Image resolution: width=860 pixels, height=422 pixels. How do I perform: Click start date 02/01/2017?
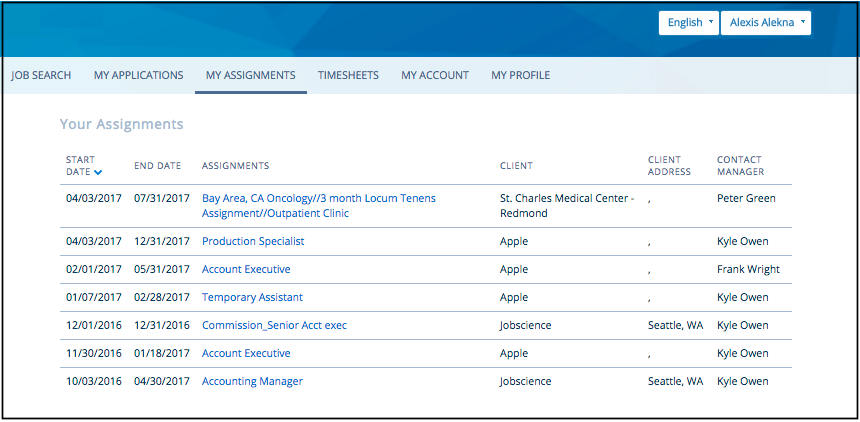pos(94,269)
